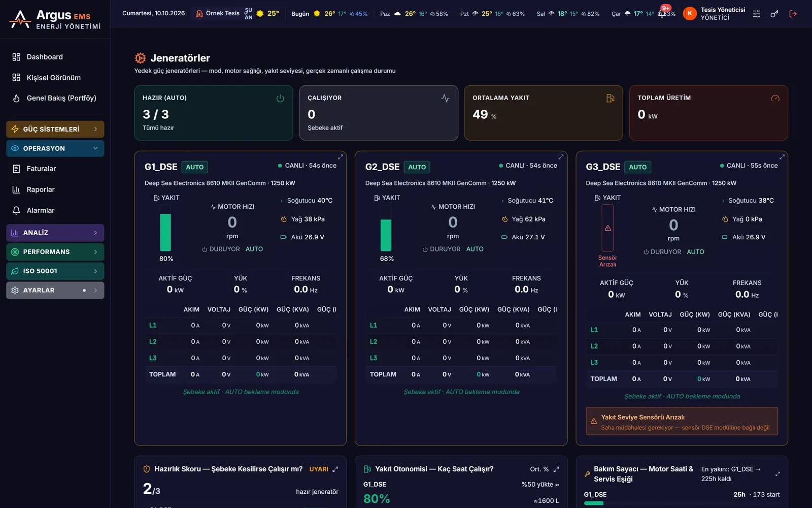Open Kişisel Görünüm in the sidebar

55,78
